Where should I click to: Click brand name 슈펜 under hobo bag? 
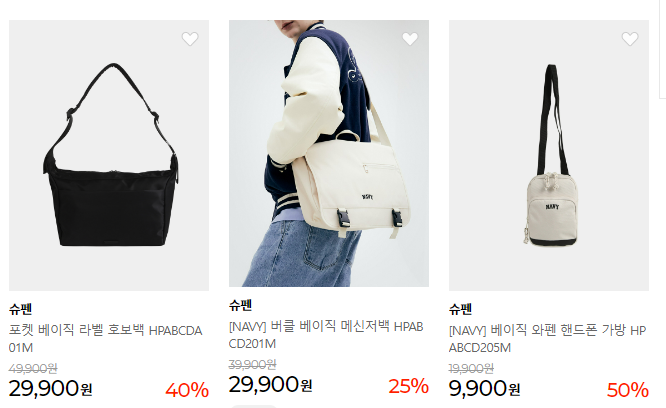pos(20,309)
